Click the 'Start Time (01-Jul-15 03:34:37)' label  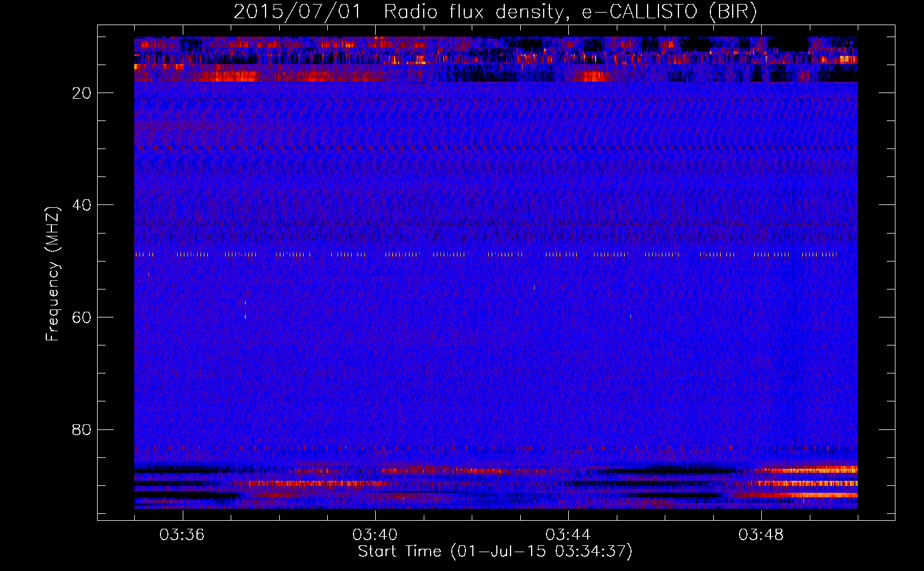point(495,552)
